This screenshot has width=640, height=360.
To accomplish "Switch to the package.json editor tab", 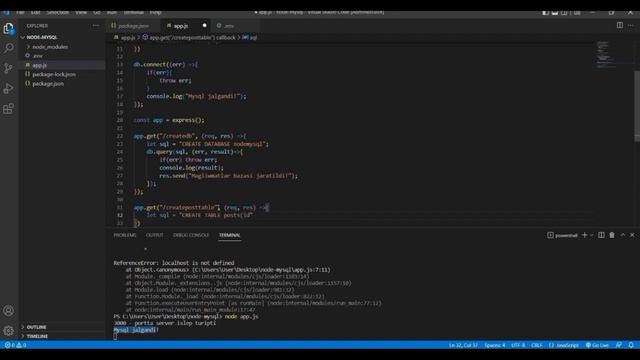I will [133, 25].
